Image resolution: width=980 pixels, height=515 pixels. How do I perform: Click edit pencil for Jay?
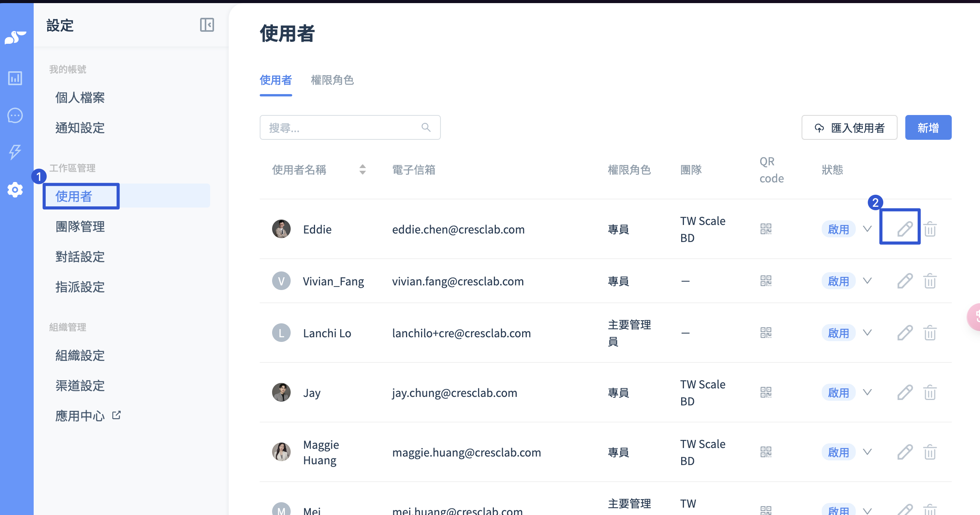point(905,393)
